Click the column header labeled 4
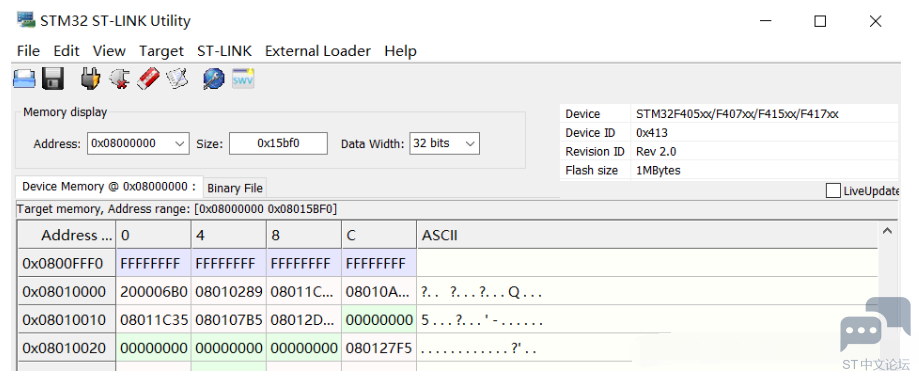The image size is (919, 380). pyautogui.click(x=229, y=235)
